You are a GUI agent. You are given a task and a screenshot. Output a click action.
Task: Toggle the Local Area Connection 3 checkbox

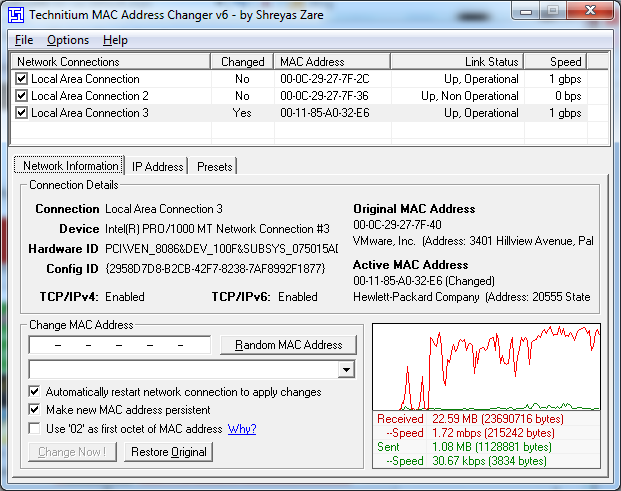click(22, 113)
